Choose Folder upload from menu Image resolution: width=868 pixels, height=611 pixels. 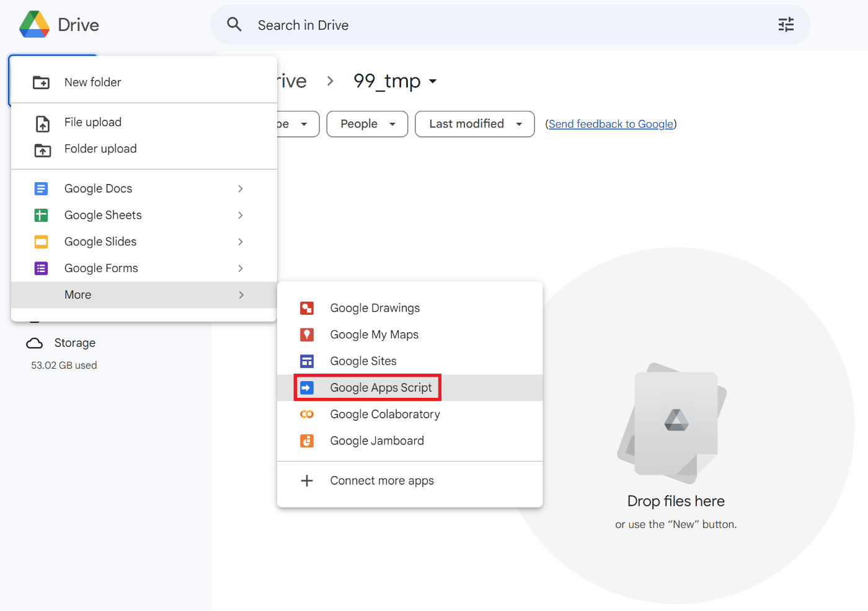(x=144, y=149)
